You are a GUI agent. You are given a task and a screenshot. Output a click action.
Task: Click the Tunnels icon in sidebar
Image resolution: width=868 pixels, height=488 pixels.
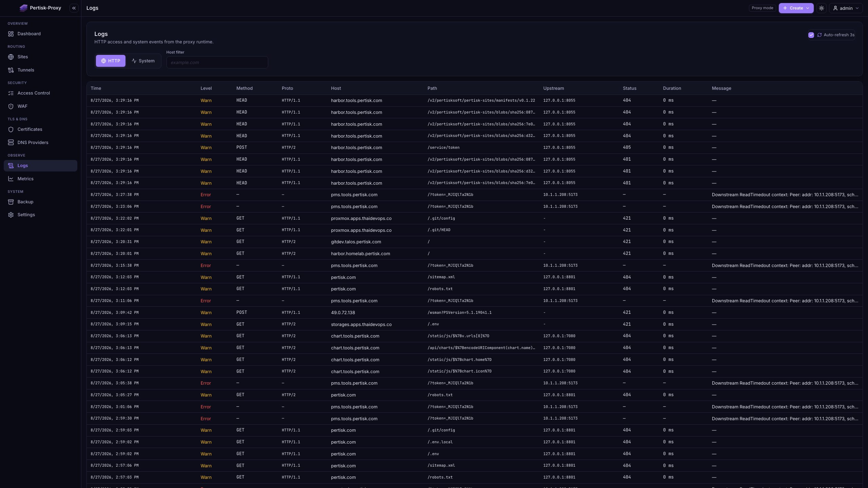(11, 70)
